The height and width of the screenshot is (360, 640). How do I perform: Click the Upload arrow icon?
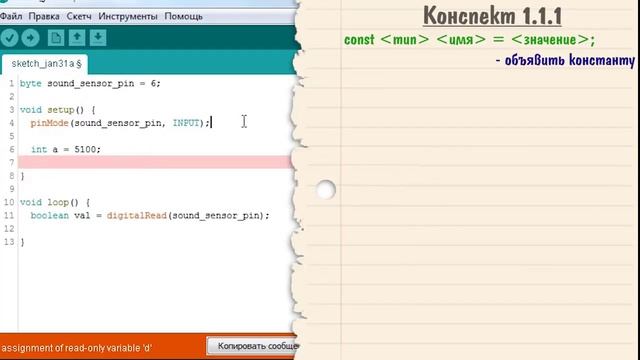tap(31, 38)
